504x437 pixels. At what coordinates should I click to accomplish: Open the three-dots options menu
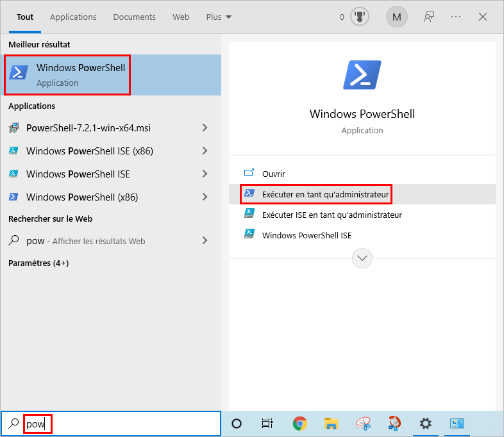456,17
